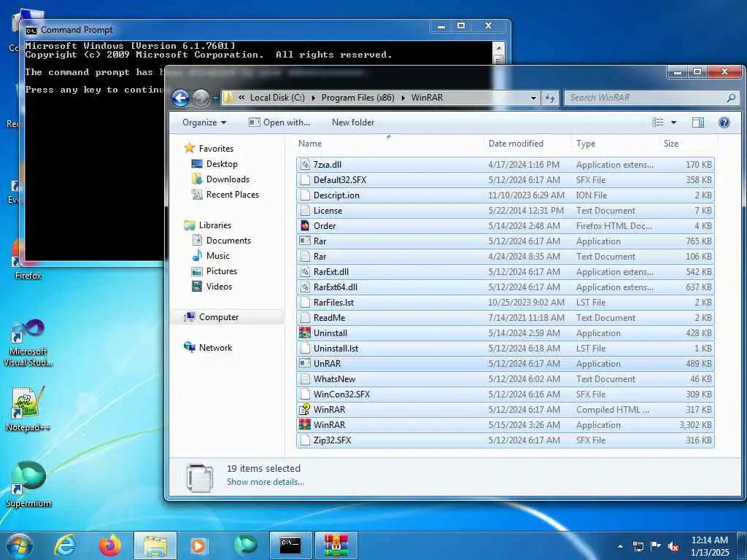Screen dimensions: 747x560
Task: Sort files by the Size column
Action: point(671,144)
